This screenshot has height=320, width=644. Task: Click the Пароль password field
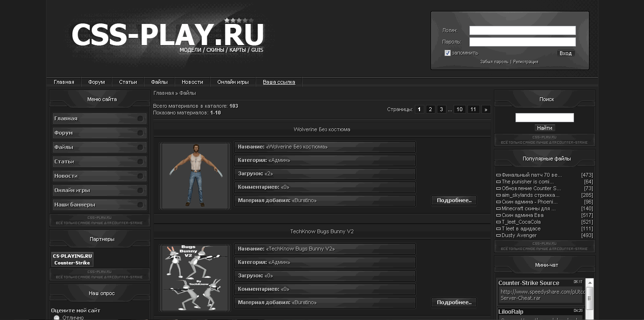522,42
